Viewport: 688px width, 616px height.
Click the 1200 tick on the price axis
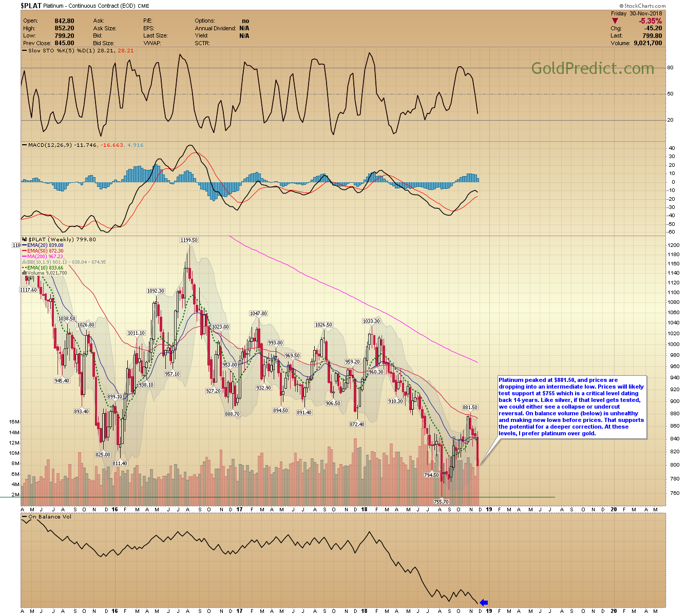[673, 245]
